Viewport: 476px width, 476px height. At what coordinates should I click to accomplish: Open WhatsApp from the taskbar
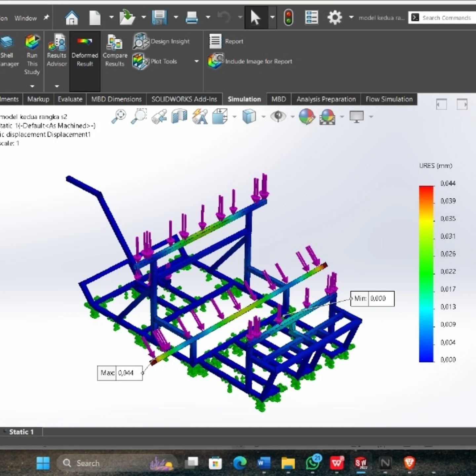click(313, 463)
